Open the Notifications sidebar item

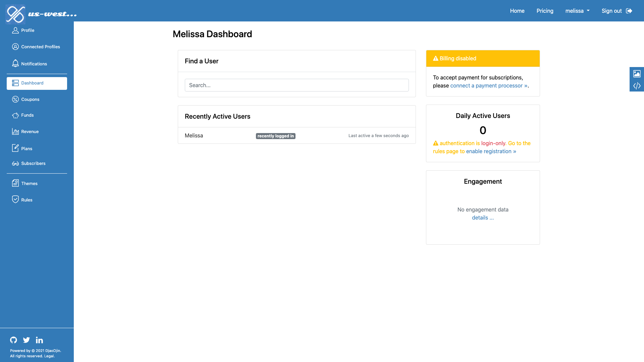(37, 64)
